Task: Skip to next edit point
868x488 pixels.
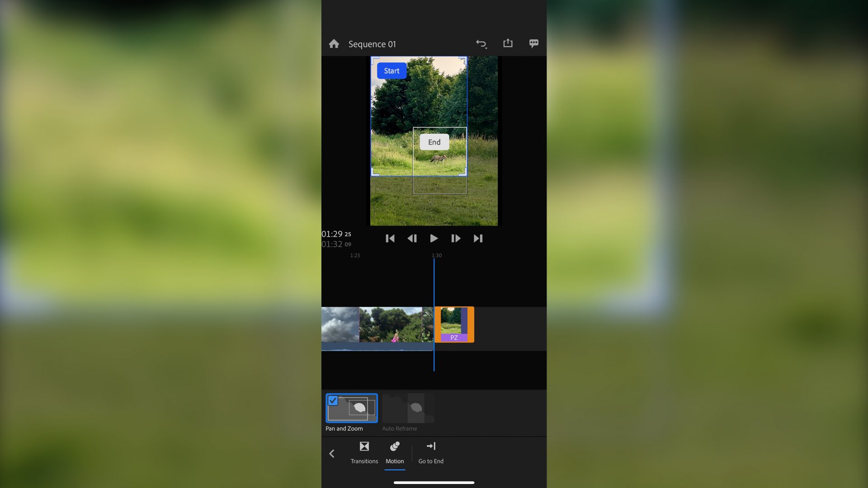Action: (x=478, y=239)
